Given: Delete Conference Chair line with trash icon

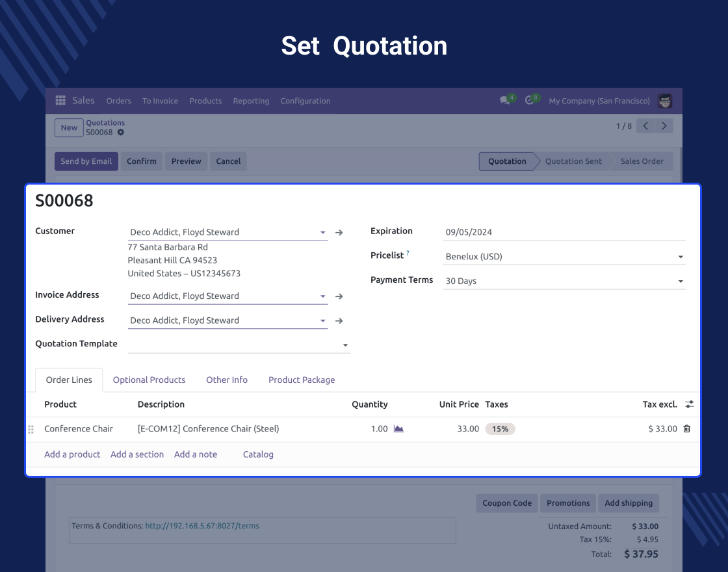Looking at the screenshot, I should point(686,428).
